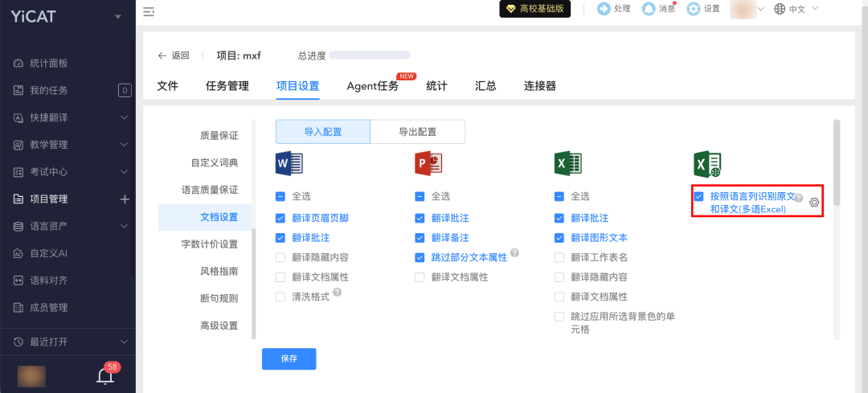The width and height of the screenshot is (868, 393).
Task: Click the 我的任务 count badge 0
Action: click(x=125, y=90)
